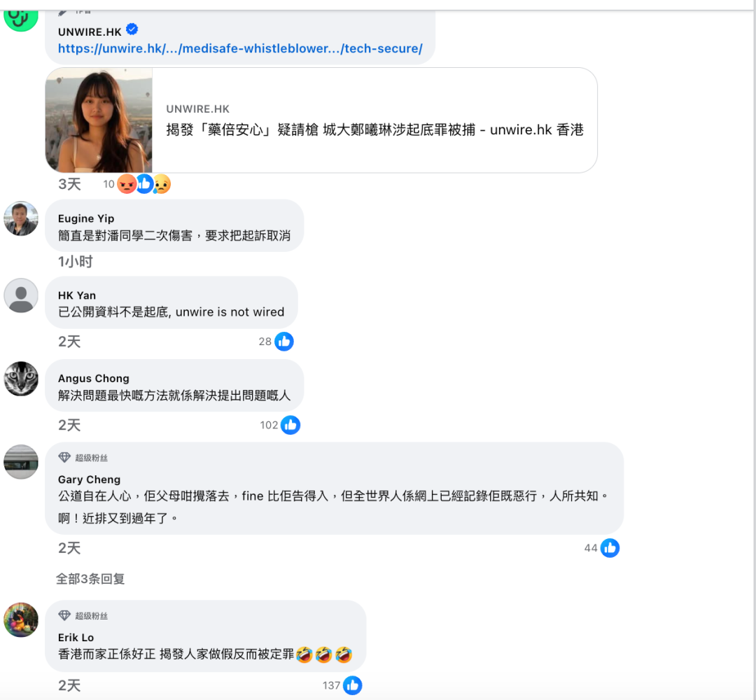This screenshot has width=756, height=700.
Task: Click the diamond top fan badge above Gary Cheng
Action: (x=64, y=458)
